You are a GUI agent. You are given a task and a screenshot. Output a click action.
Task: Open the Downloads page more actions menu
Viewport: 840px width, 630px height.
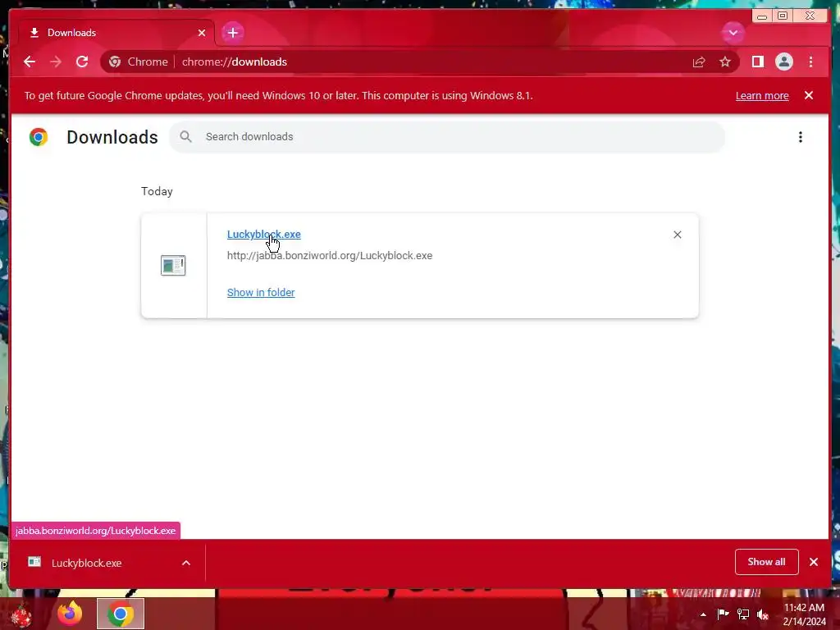pyautogui.click(x=801, y=137)
